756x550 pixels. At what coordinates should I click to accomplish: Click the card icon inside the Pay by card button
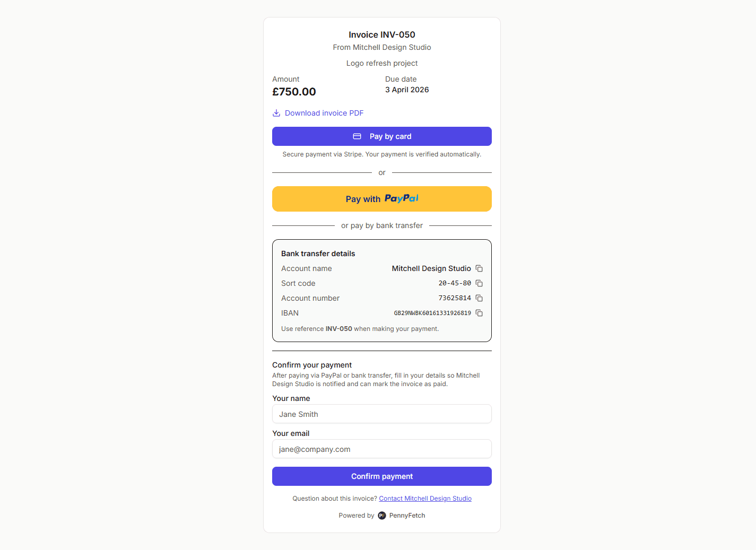tap(357, 136)
